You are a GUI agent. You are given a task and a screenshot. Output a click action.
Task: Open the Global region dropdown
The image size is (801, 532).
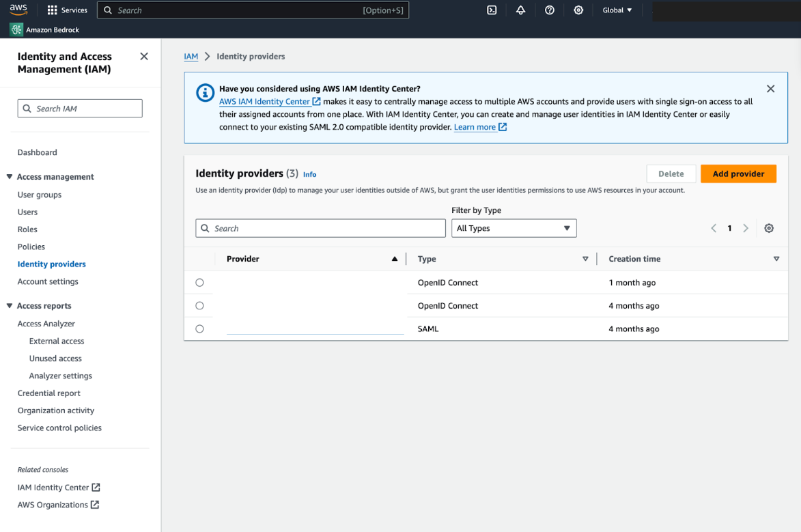point(617,10)
